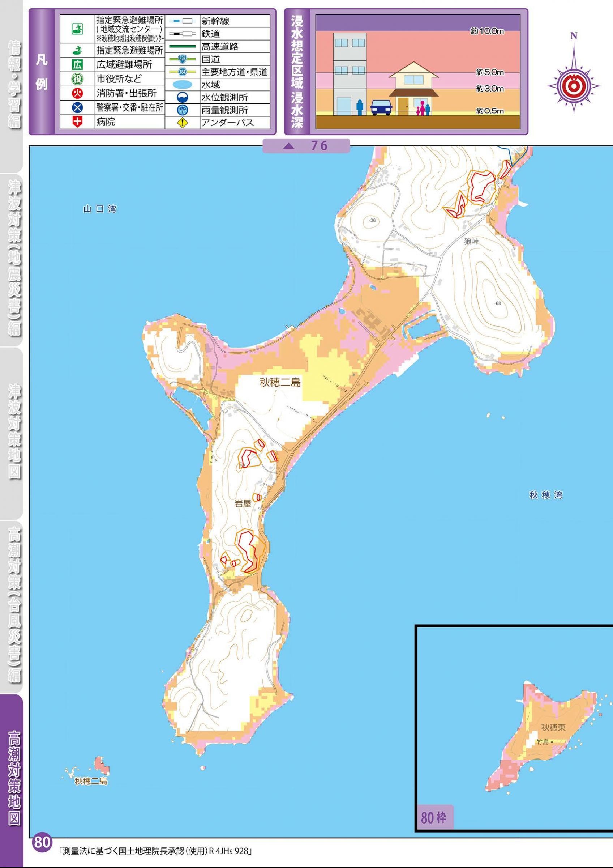Click the 184 prefectural road shield
Viewport: 613px width, 868px height.
click(x=183, y=72)
